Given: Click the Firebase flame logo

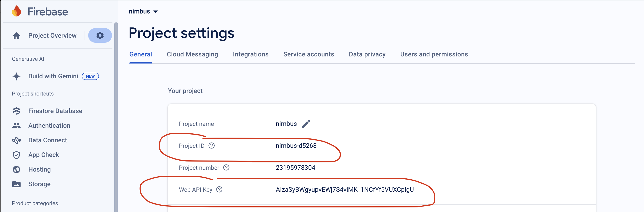Looking at the screenshot, I should tap(16, 11).
